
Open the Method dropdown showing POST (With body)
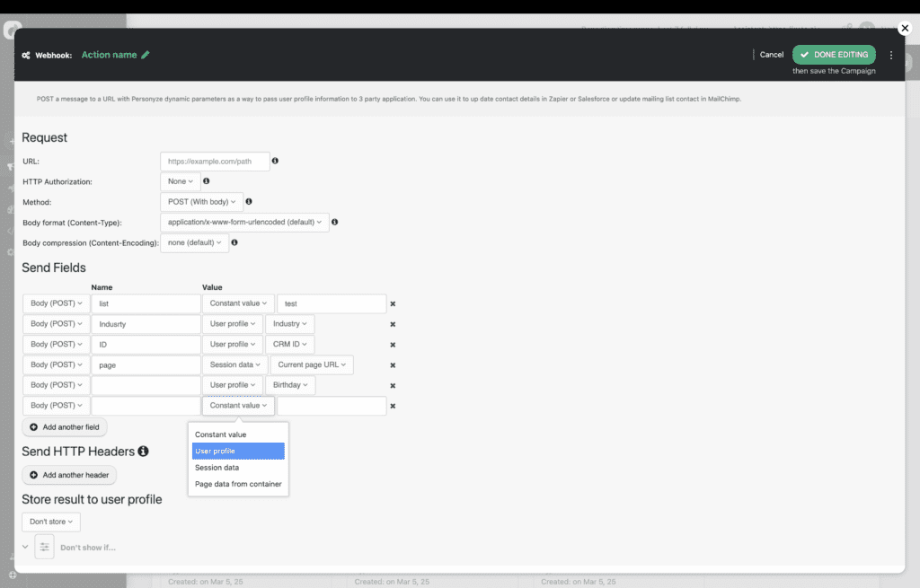pyautogui.click(x=201, y=202)
